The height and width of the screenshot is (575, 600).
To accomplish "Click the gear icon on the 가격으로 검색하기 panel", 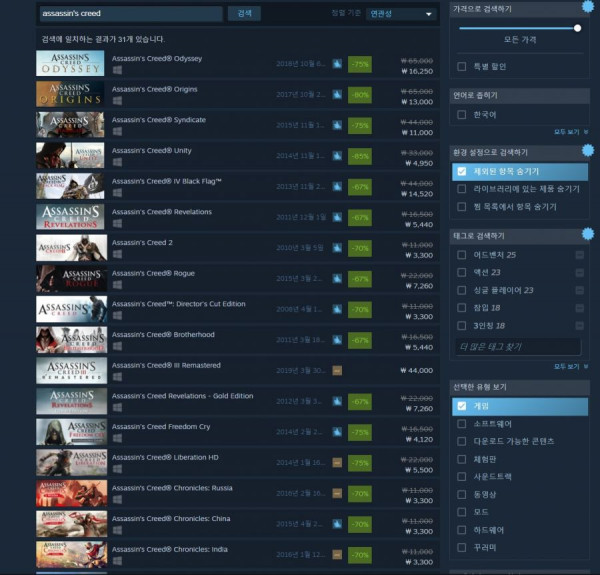I will pyautogui.click(x=588, y=6).
